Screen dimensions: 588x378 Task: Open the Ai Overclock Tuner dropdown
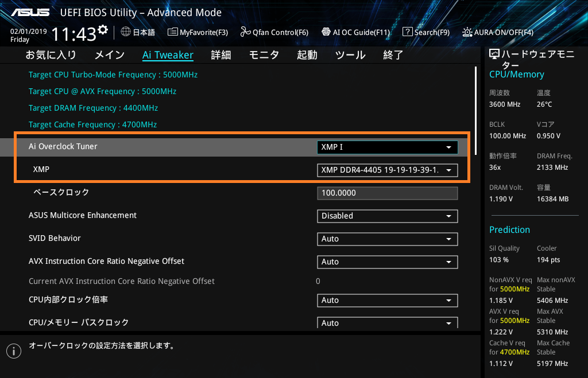388,147
